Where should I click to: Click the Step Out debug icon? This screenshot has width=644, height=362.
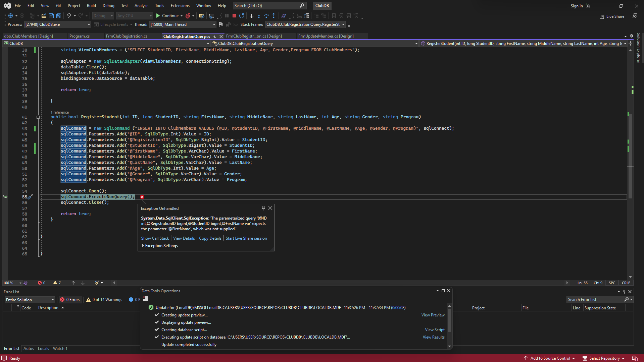pos(274,16)
